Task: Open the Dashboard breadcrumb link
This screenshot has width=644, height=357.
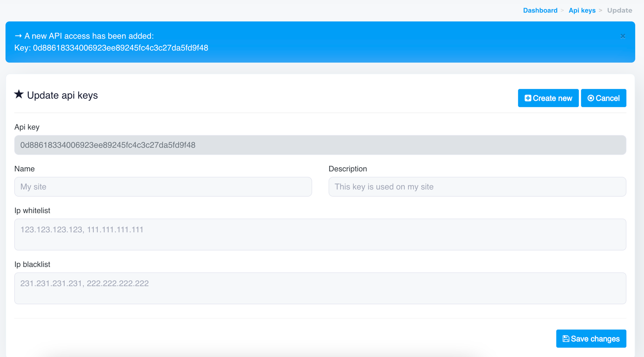Action: click(x=540, y=10)
